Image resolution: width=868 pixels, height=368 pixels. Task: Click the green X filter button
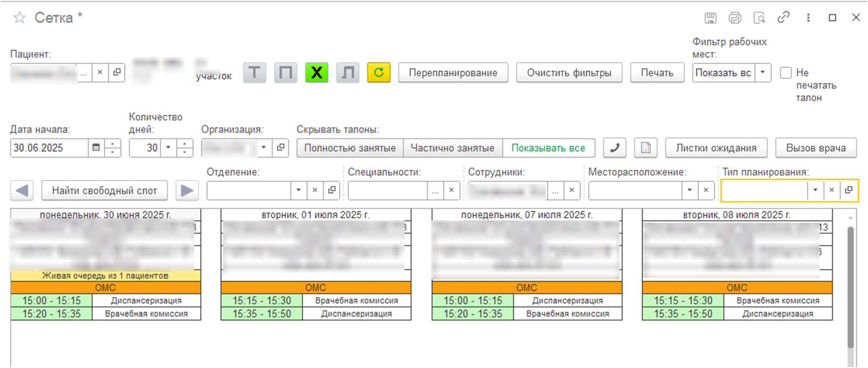click(x=316, y=73)
